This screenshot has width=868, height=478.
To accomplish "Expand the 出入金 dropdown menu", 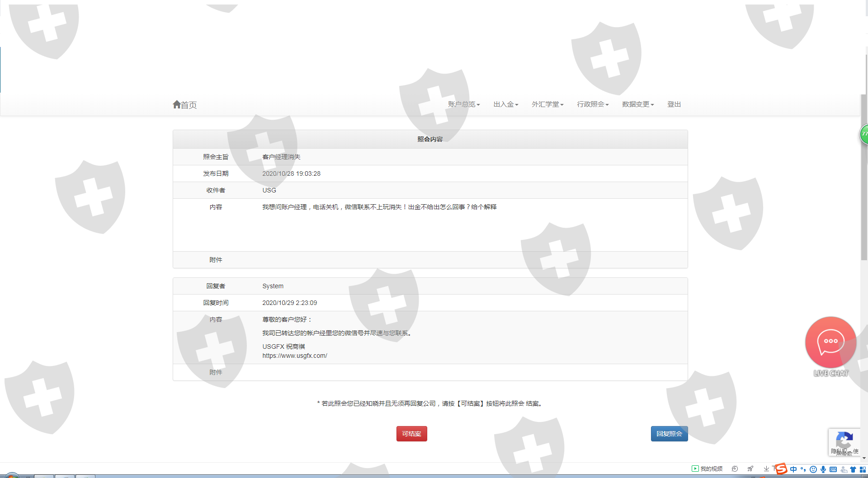I will coord(505,104).
